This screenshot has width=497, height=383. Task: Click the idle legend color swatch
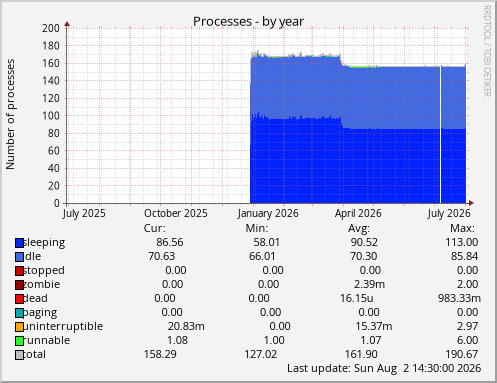tap(19, 257)
